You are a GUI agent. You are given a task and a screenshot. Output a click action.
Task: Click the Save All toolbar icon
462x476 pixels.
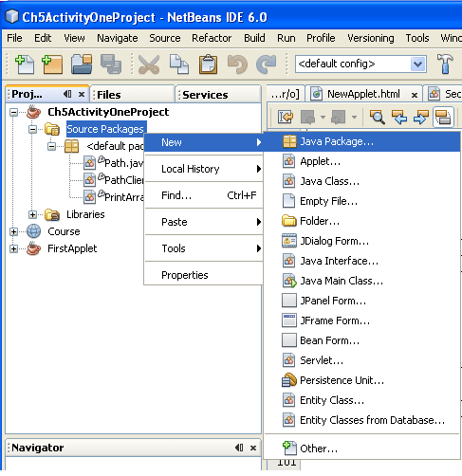pyautogui.click(x=111, y=64)
